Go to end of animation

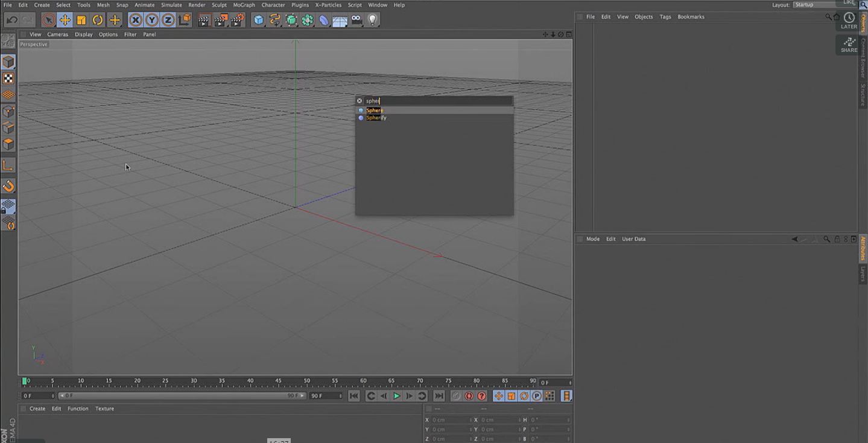439,396
